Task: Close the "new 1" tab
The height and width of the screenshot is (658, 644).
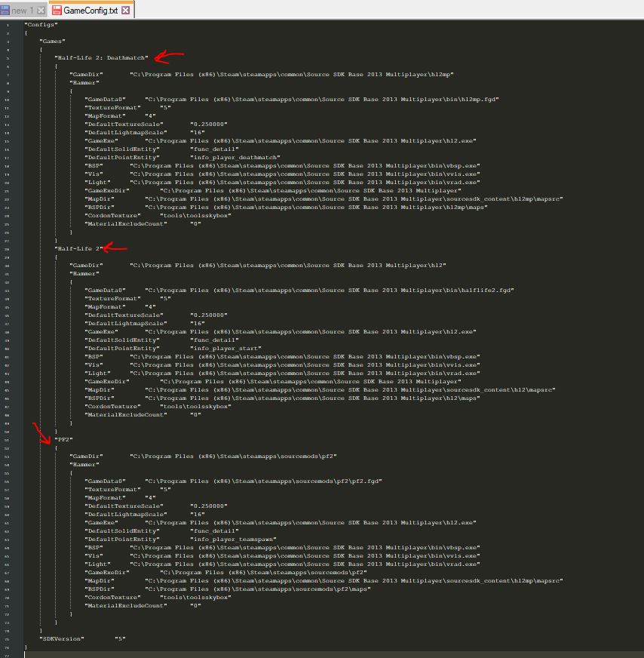Action: [41, 11]
